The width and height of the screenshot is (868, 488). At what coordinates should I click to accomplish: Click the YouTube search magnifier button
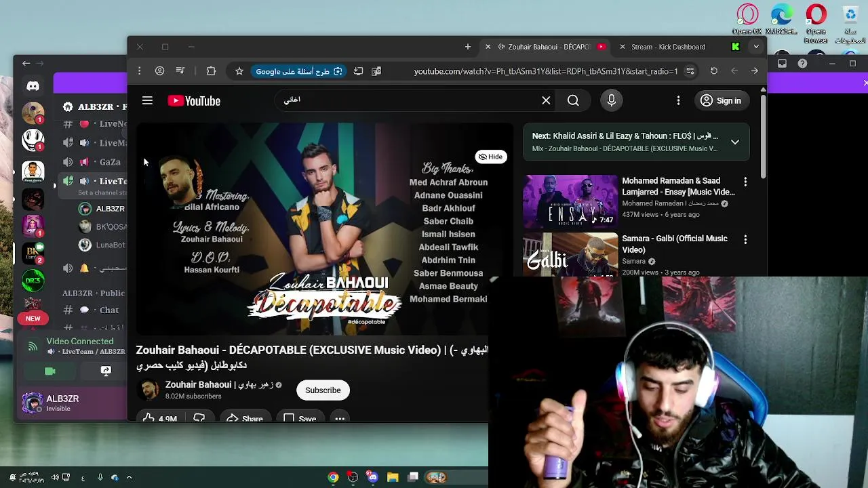click(x=573, y=100)
